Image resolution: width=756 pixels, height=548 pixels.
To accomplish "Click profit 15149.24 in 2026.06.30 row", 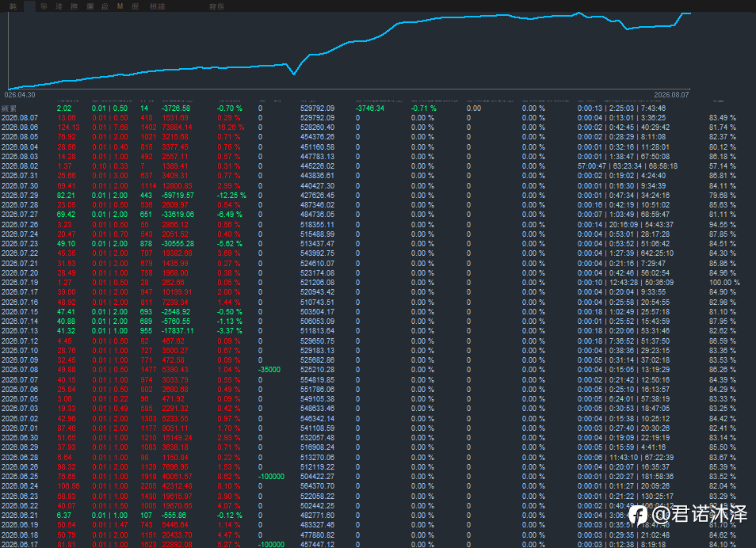I will click(x=177, y=438).
